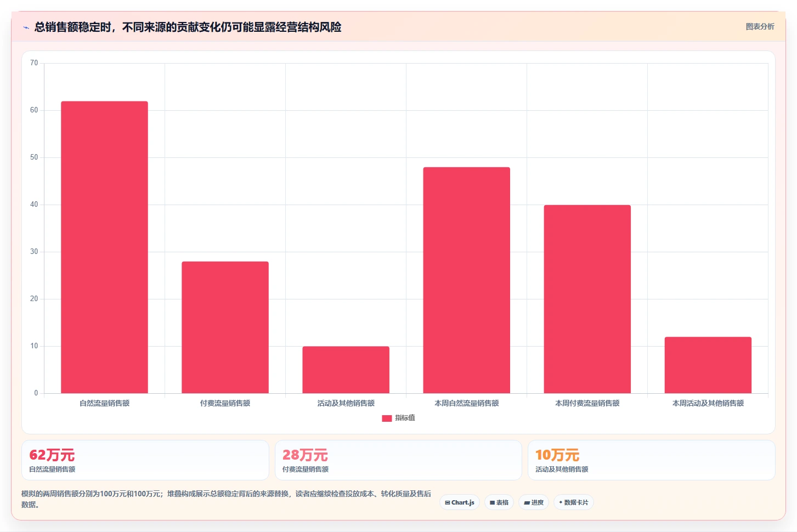797x532 pixels.
Task: Select the 活动及其他销售额 bar in chart
Action: tap(346, 370)
